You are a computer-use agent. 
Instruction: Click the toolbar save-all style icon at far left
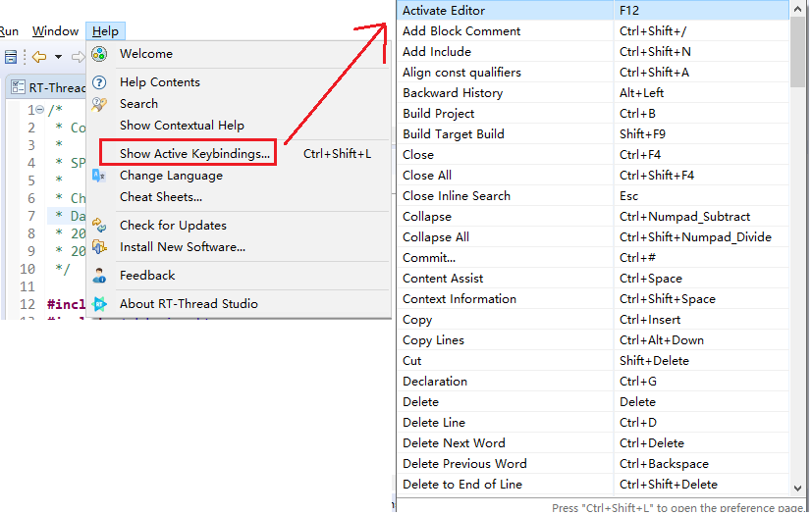click(x=11, y=57)
